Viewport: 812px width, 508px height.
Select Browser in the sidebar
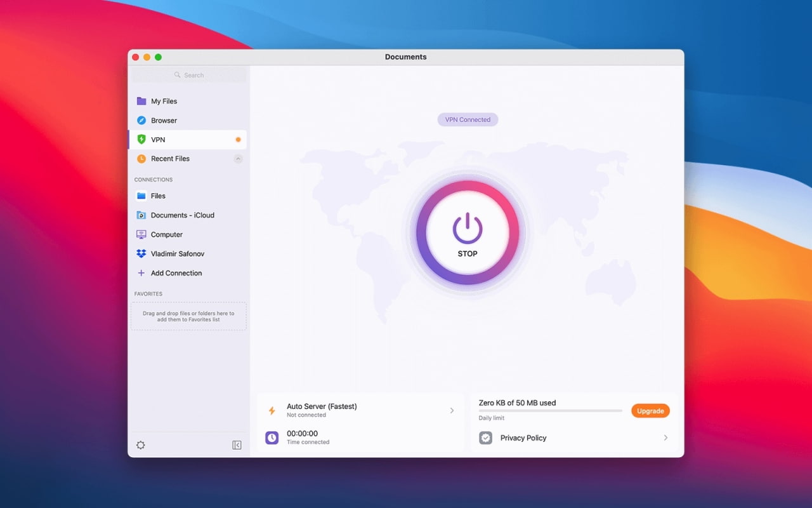click(x=188, y=120)
